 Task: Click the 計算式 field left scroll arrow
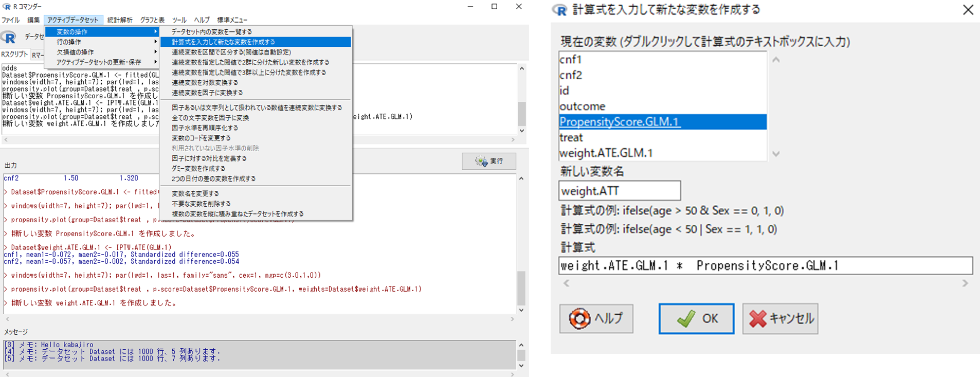(566, 283)
